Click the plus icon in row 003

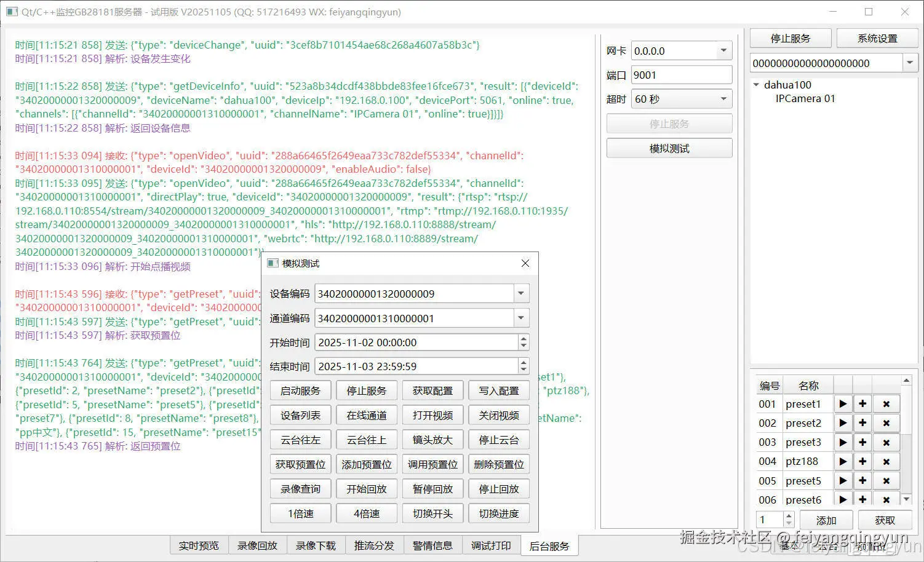coord(862,442)
